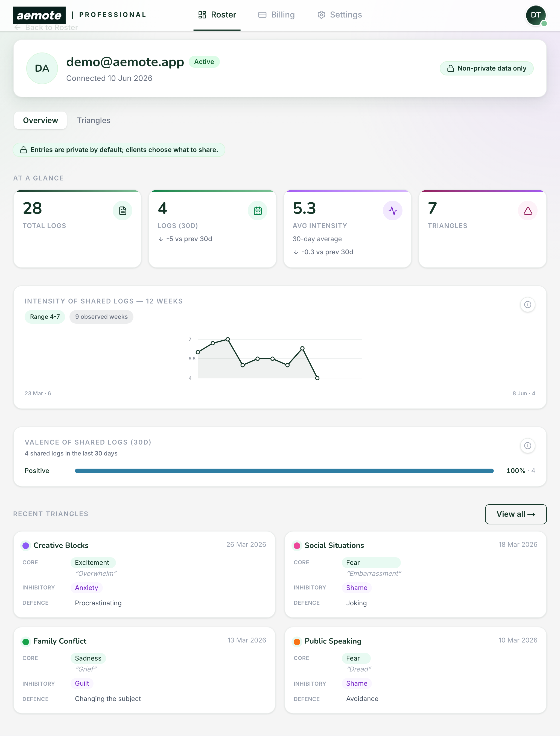Screen dimensions: 560x736
Task: Open the Settings tab
Action: (x=340, y=15)
